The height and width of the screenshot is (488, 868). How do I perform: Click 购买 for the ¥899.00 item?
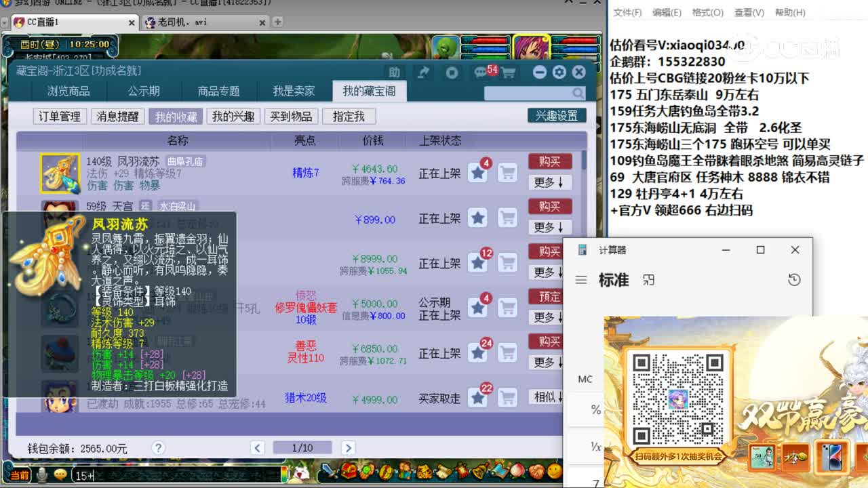(x=550, y=206)
